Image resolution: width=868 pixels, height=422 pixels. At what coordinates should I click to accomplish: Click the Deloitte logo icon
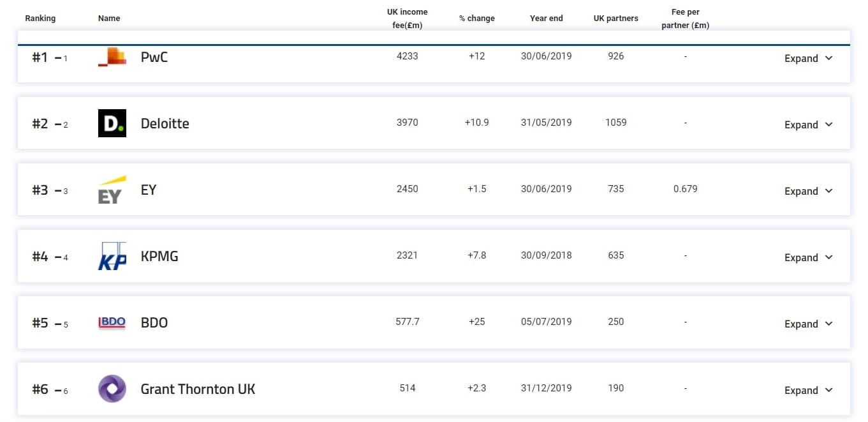[112, 123]
